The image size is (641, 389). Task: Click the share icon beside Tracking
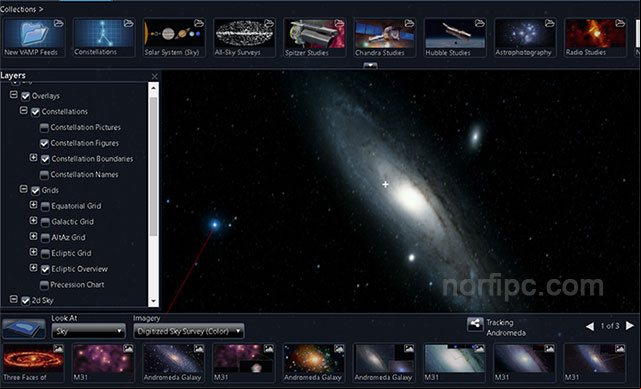475,324
